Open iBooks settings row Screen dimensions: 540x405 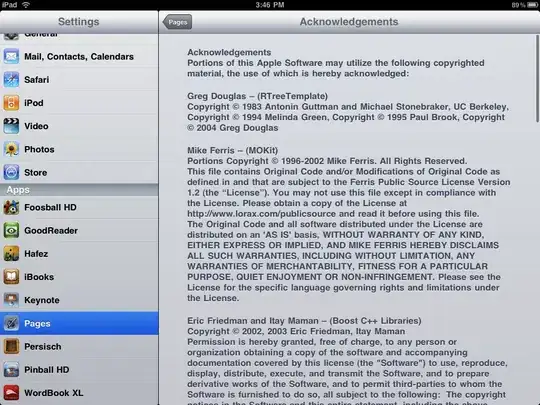tap(79, 277)
